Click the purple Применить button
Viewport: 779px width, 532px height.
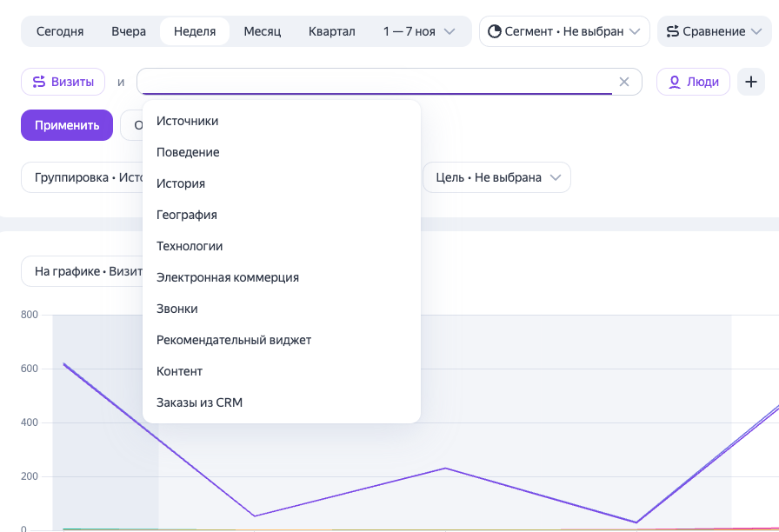point(67,125)
